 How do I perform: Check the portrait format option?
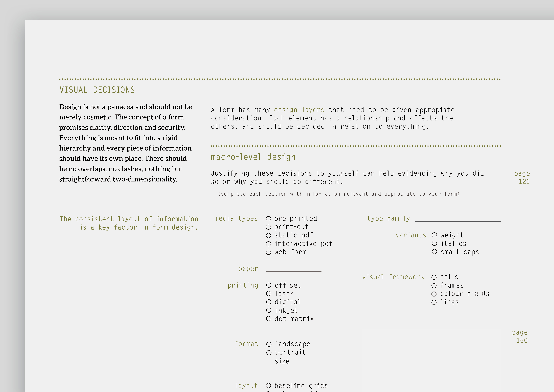(x=269, y=353)
